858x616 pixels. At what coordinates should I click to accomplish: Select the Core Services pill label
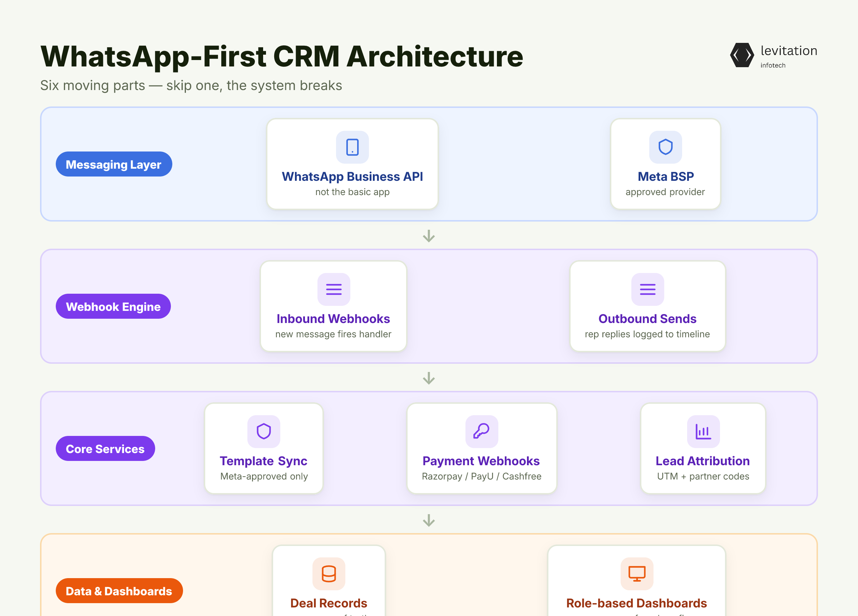[105, 448]
